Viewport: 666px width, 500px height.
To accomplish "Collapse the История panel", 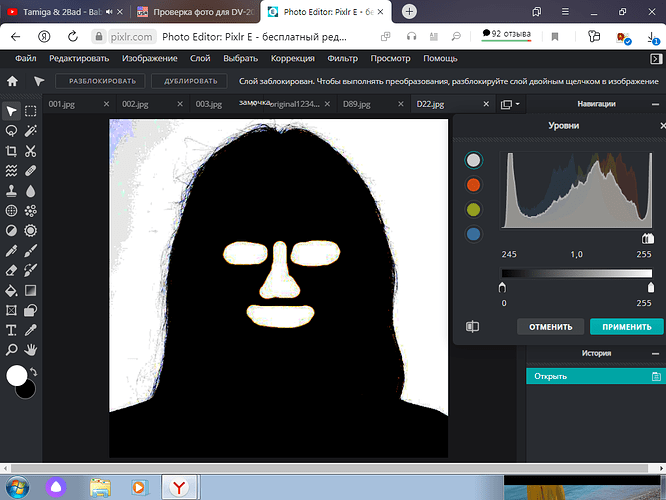I will point(655,353).
